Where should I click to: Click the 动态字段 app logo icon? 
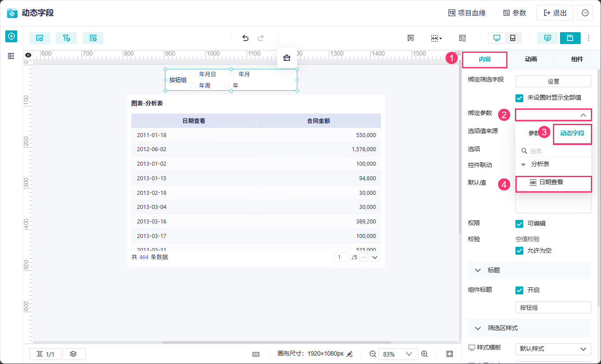(x=12, y=13)
